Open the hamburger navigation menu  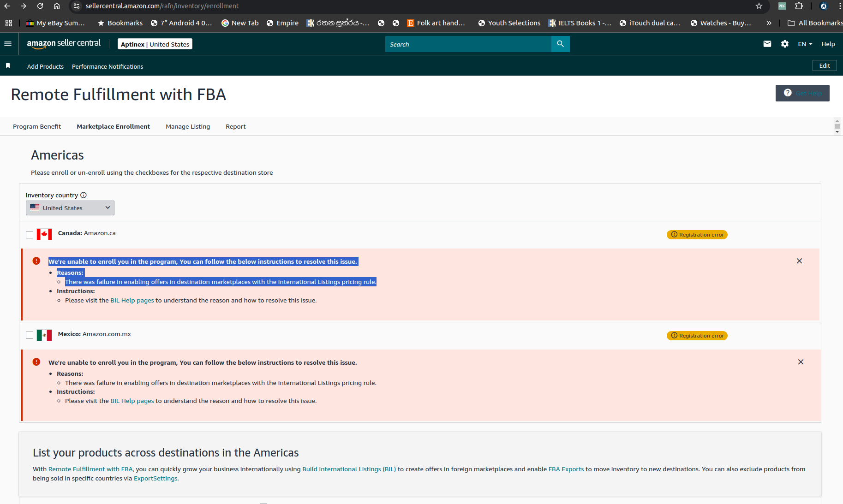click(8, 44)
